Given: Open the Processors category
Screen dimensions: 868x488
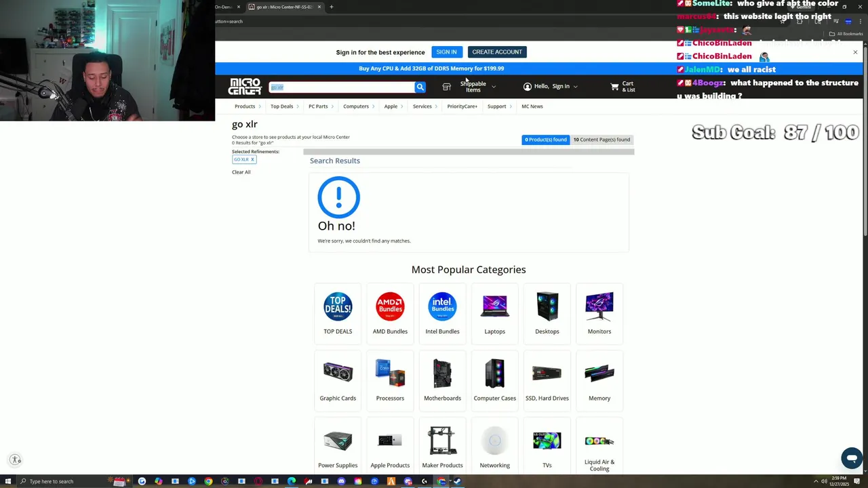Looking at the screenshot, I should [x=390, y=380].
